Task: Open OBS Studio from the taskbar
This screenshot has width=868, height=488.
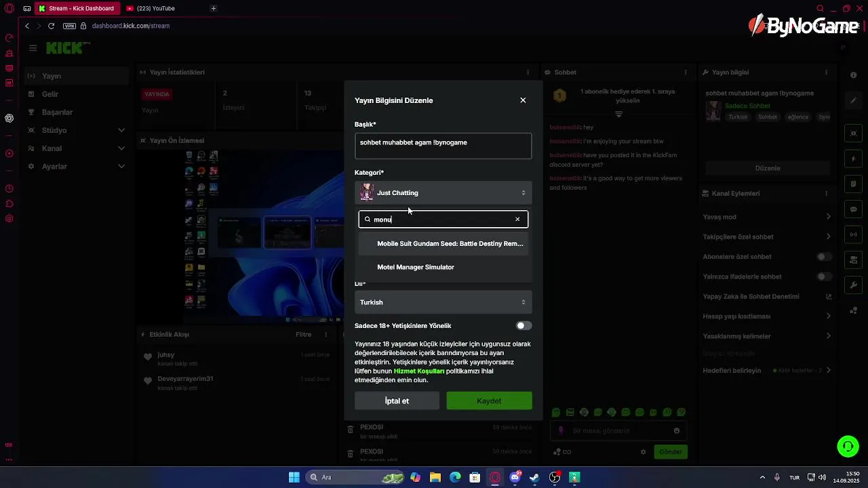Action: click(x=555, y=478)
